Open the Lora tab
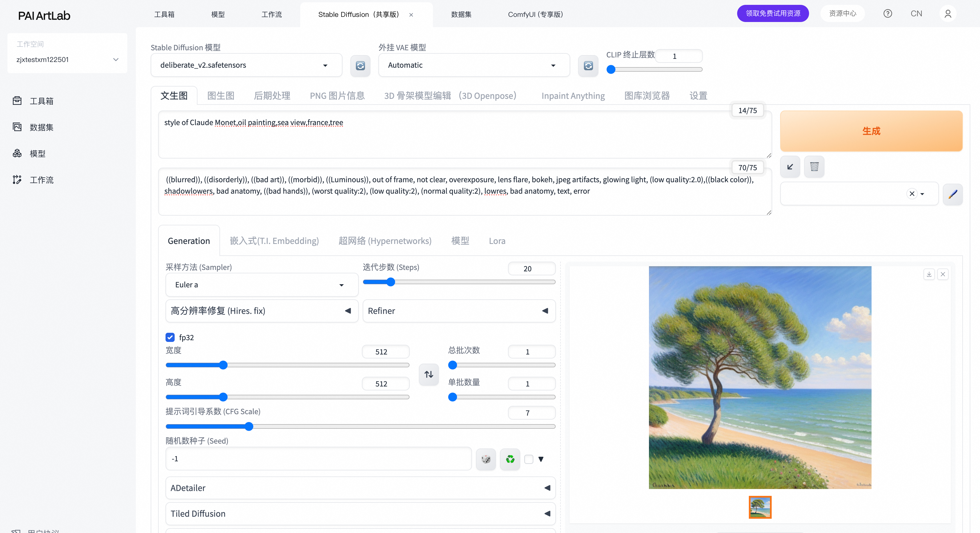980x533 pixels. [497, 241]
